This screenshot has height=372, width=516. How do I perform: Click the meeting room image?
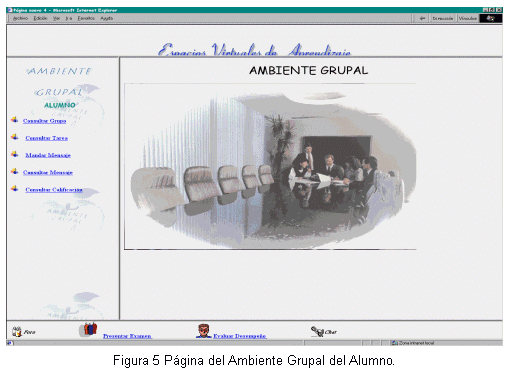(x=270, y=166)
